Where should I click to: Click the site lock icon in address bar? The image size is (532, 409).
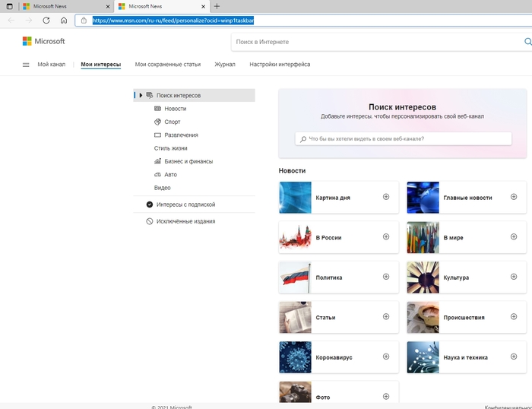(84, 21)
